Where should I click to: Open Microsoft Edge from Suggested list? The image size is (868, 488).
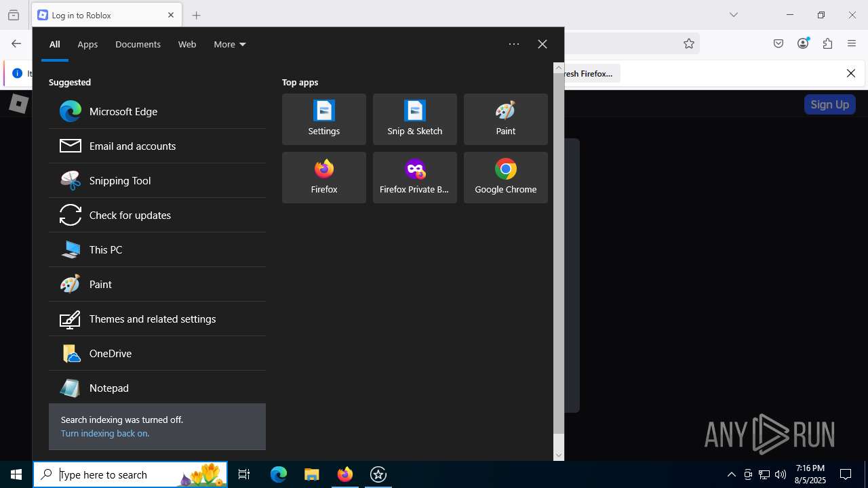click(157, 111)
